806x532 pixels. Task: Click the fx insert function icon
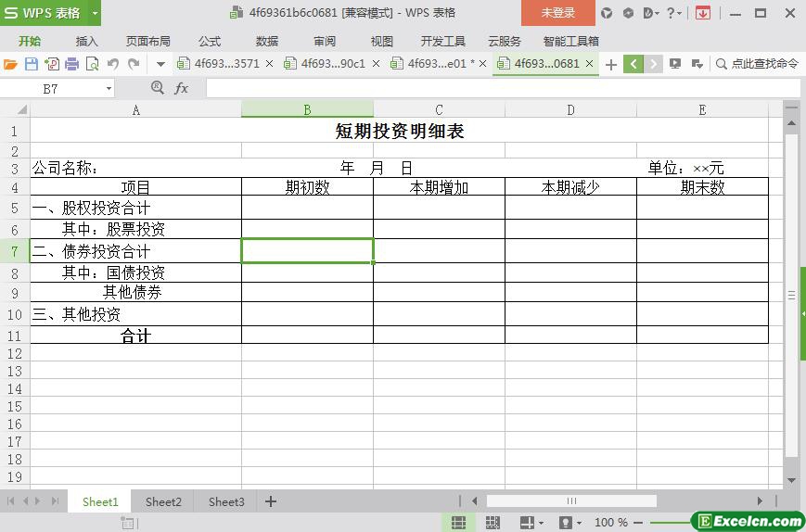[182, 88]
